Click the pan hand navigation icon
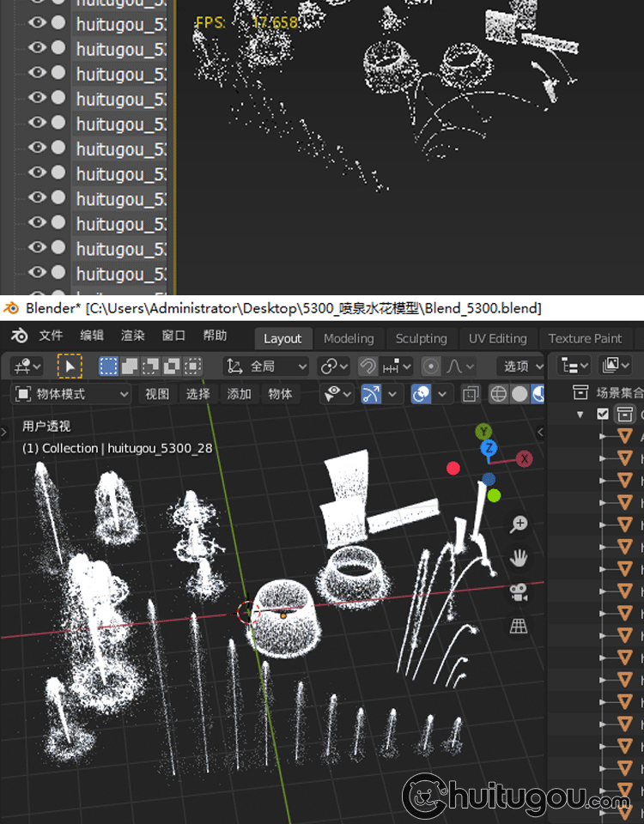Image resolution: width=644 pixels, height=824 pixels. (x=519, y=558)
